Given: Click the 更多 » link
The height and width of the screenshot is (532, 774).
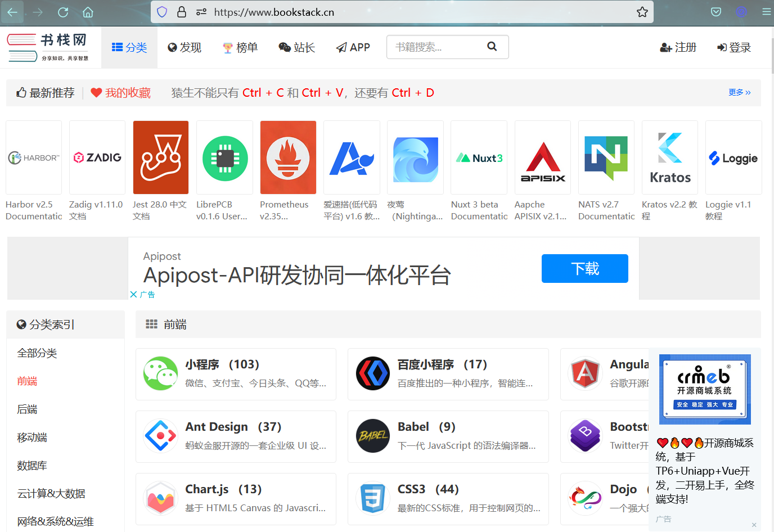Looking at the screenshot, I should click(740, 92).
